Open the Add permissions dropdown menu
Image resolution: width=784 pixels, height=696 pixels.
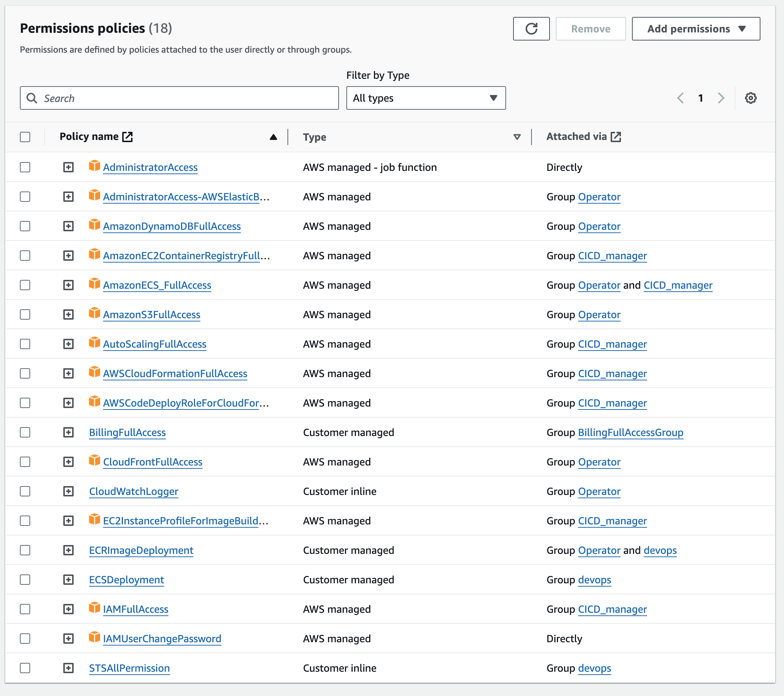695,29
